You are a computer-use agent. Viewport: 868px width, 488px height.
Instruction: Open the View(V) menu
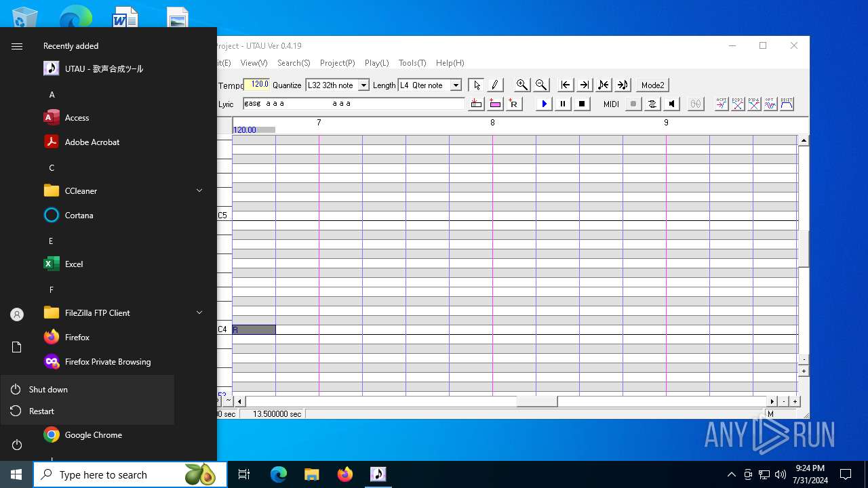click(x=254, y=62)
